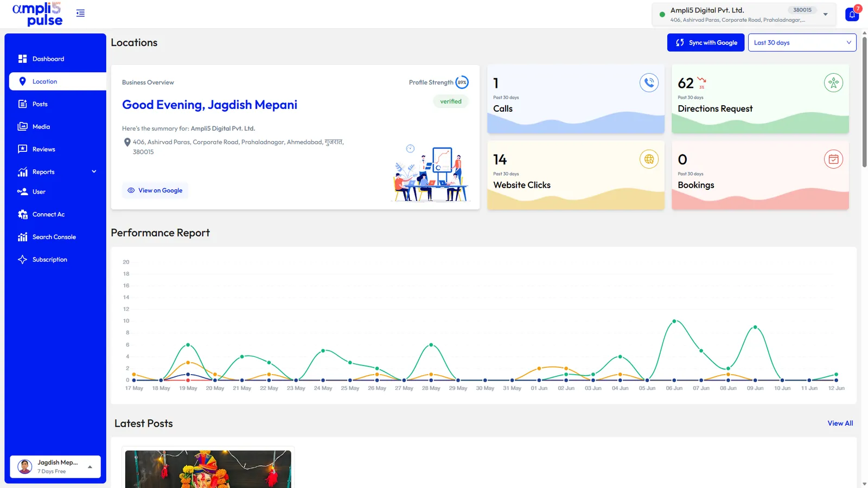The width and height of the screenshot is (868, 488).
Task: Open Connect Ac in the sidebar
Action: click(x=58, y=214)
